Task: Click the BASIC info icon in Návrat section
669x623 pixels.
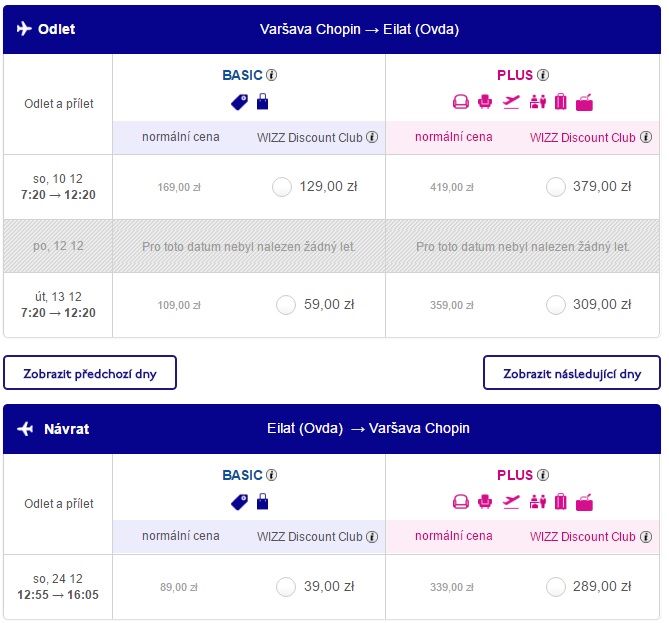Action: (x=271, y=475)
